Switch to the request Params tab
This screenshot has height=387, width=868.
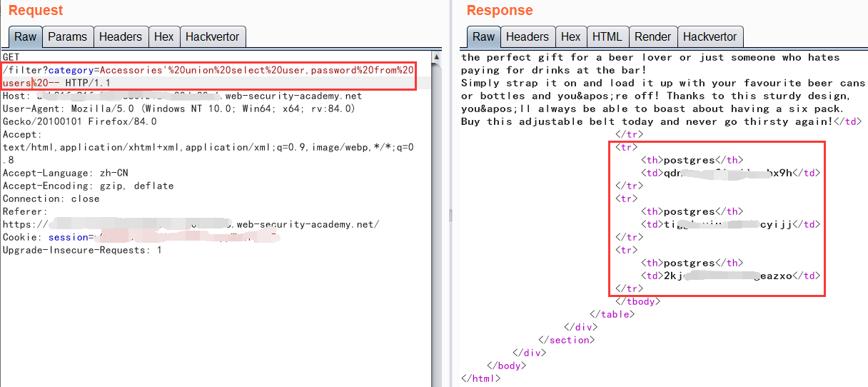click(x=67, y=37)
